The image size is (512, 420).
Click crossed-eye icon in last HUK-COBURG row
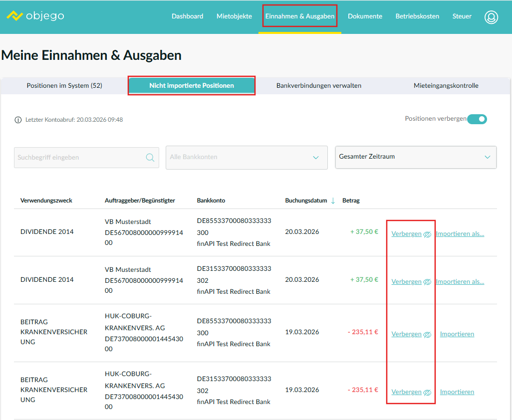(x=427, y=392)
